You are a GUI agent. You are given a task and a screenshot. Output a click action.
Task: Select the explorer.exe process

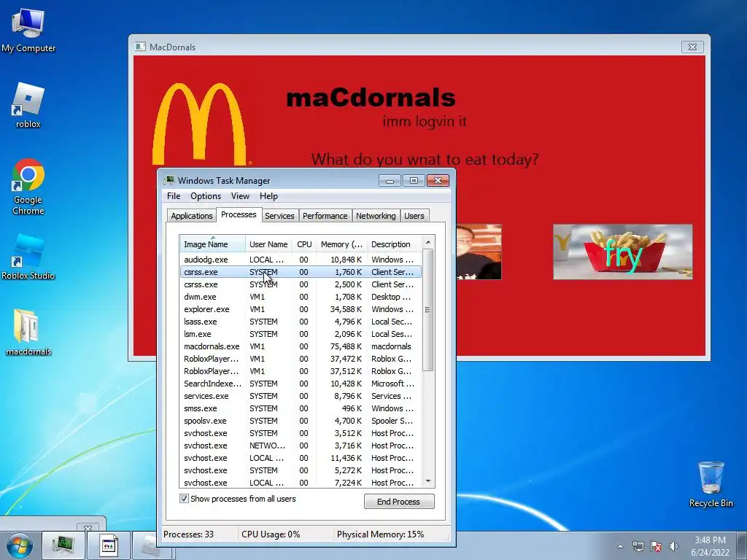pos(300,309)
